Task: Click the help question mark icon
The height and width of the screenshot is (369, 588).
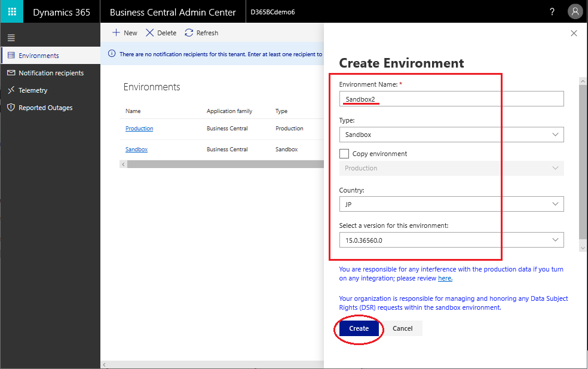Action: pos(552,11)
